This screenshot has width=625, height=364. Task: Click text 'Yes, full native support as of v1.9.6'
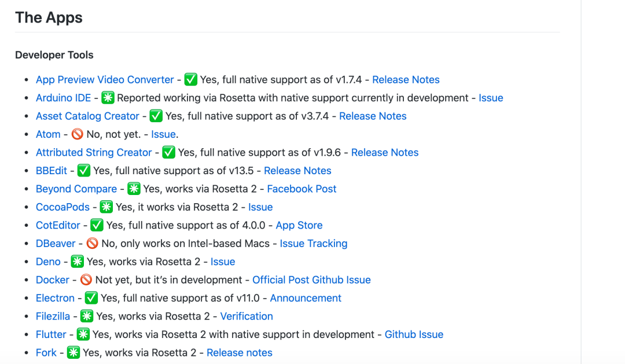pyautogui.click(x=259, y=153)
